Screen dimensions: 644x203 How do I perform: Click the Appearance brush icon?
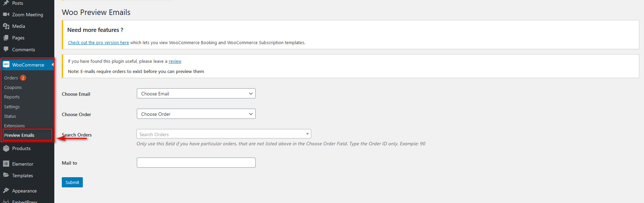click(x=6, y=190)
